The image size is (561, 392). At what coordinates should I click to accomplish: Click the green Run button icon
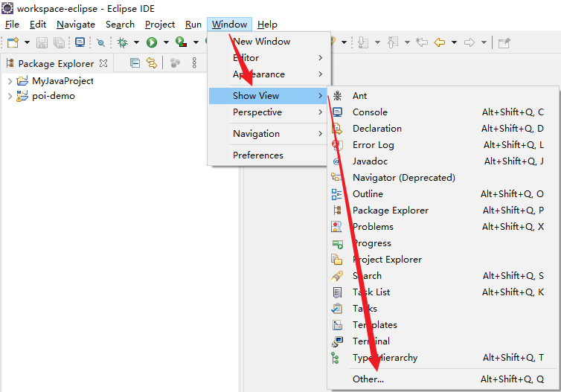[152, 43]
